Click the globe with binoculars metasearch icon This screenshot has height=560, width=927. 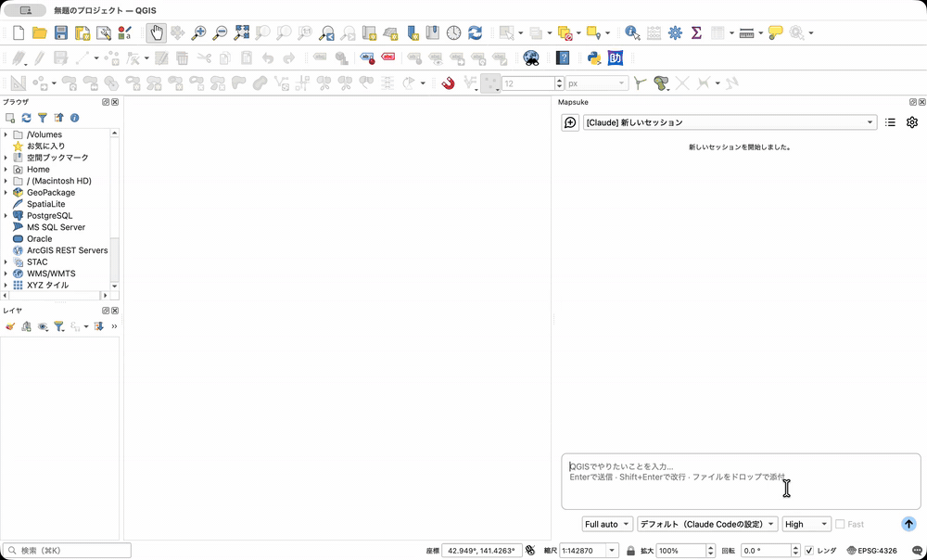tap(531, 58)
